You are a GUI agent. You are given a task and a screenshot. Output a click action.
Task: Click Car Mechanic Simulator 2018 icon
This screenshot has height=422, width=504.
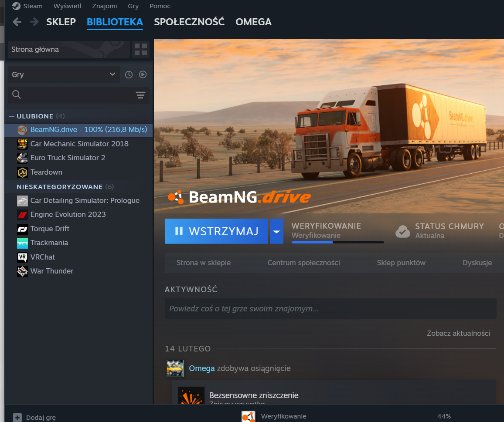22,144
